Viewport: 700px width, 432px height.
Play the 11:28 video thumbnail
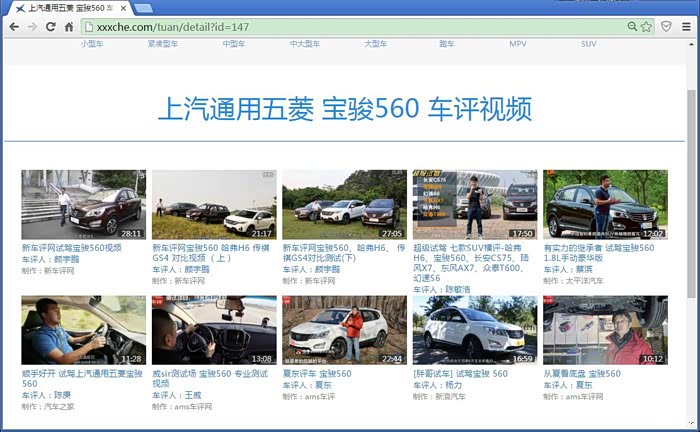pos(83,330)
